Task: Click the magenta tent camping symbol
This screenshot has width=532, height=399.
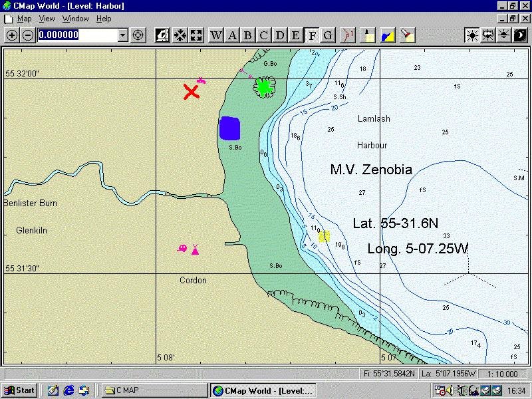Action: [195, 250]
